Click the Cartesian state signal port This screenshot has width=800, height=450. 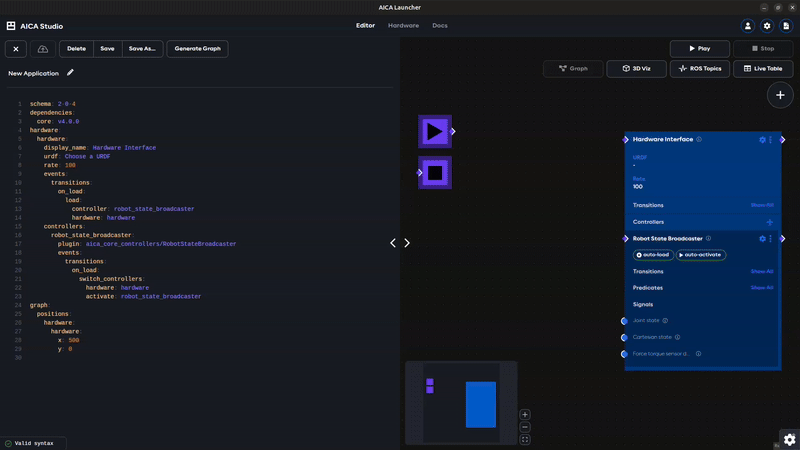[624, 337]
